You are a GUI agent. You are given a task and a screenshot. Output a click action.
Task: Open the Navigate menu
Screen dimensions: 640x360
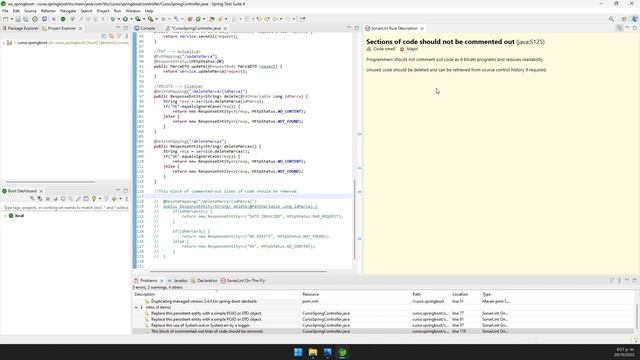click(x=68, y=11)
